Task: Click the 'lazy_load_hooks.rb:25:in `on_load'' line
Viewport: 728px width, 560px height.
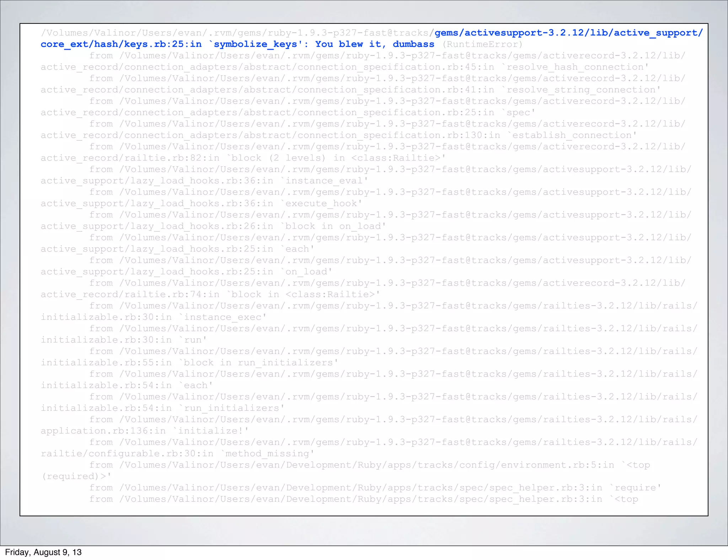Action: click(187, 271)
